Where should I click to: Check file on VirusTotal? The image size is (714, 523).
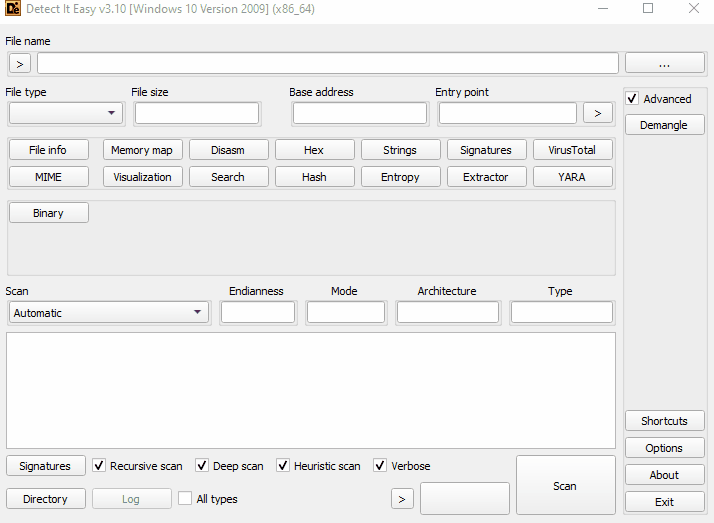point(572,150)
